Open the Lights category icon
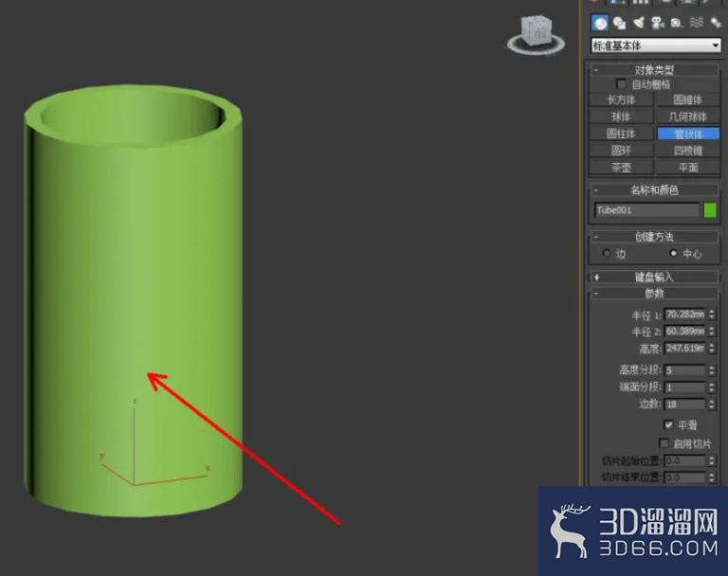This screenshot has width=728, height=576. [639, 23]
